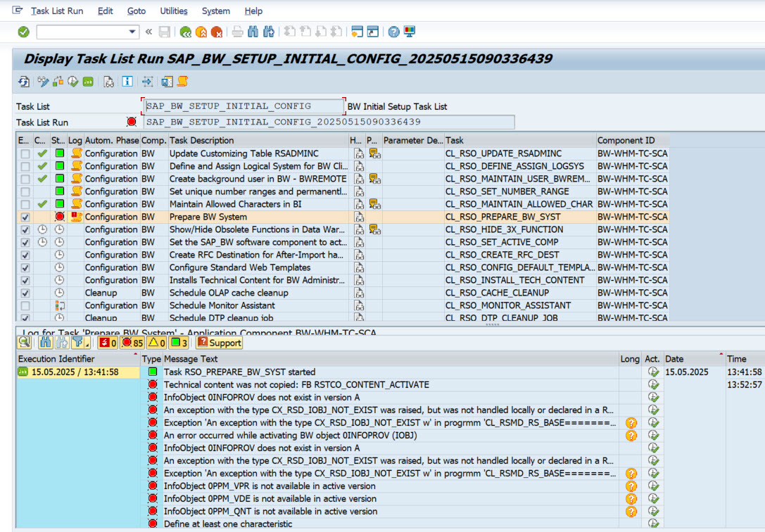
Task: Filter log by 85 error messages
Action: click(x=132, y=343)
